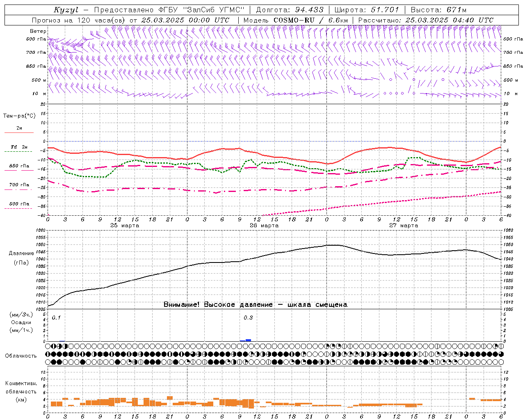Click the 25 марта date label
Viewport: 525px width, 420px height.
(x=125, y=225)
